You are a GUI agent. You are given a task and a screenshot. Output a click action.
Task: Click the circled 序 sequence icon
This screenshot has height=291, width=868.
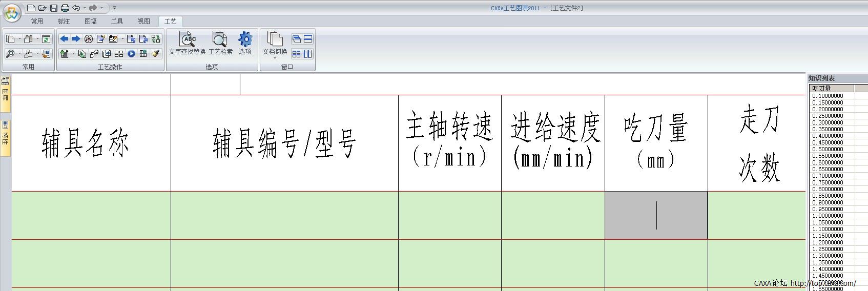click(88, 39)
